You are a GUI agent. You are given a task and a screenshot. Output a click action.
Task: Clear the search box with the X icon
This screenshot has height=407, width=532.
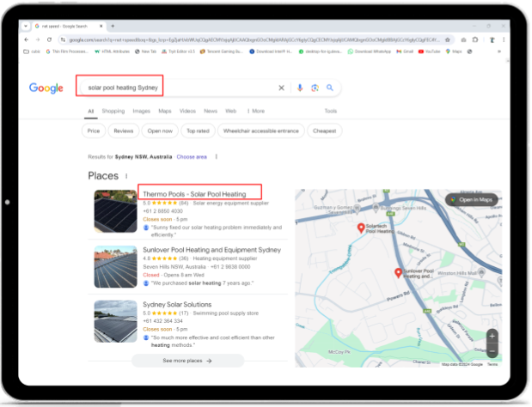coord(281,88)
